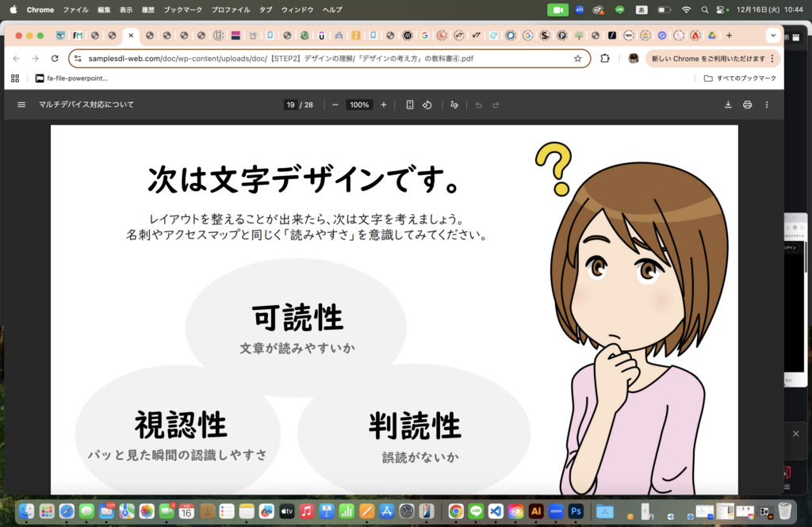
Task: Click the PDF zoom in plus button
Action: pos(384,105)
